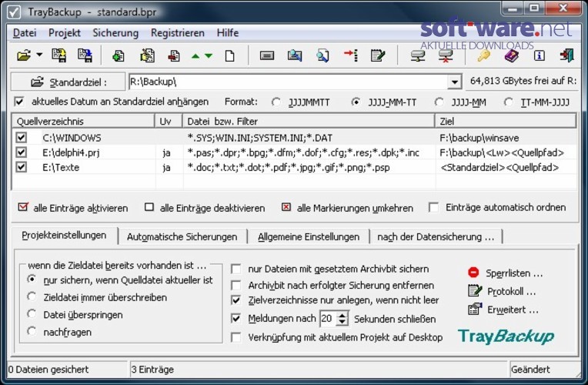The width and height of the screenshot is (588, 385).
Task: Click the Protokoll notepad icon in settings
Action: [475, 291]
